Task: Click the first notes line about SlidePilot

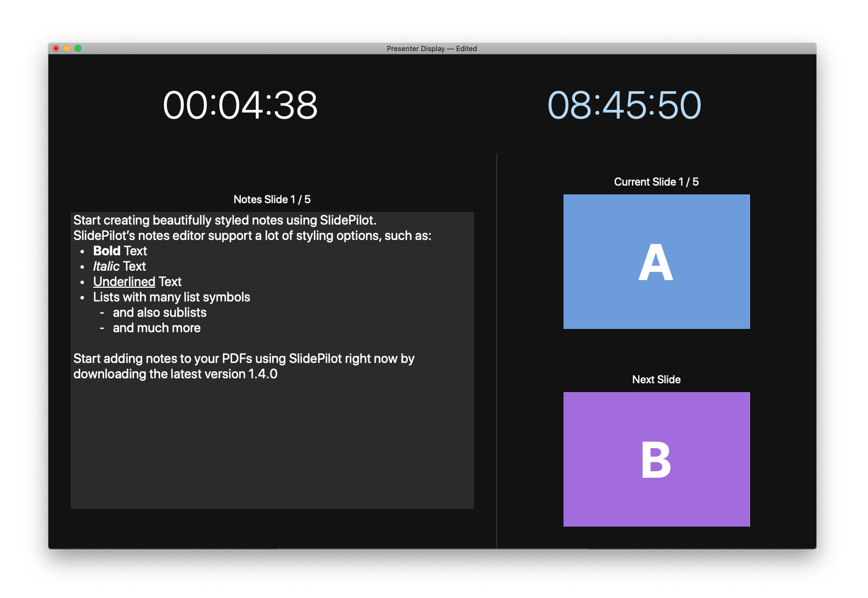Action: point(225,220)
